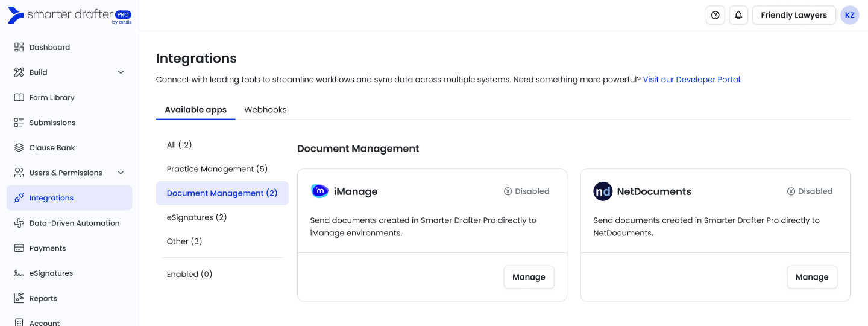Viewport: 868px width, 326px height.
Task: Go to Clause Bank in sidebar
Action: click(x=52, y=147)
